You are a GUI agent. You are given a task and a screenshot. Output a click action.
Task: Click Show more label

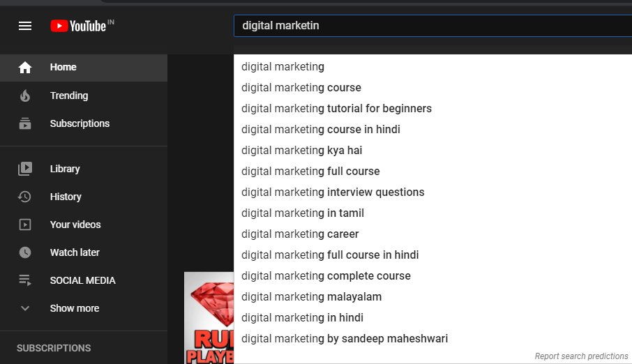pyautogui.click(x=75, y=308)
